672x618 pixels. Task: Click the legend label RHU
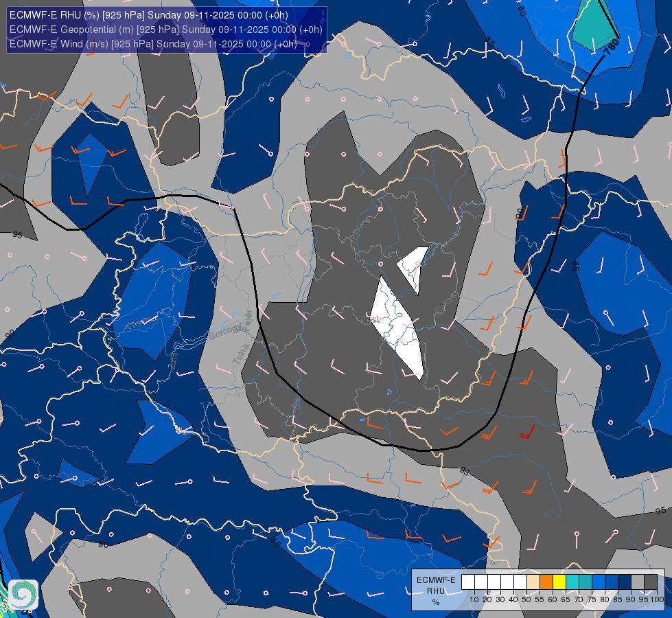[436, 591]
